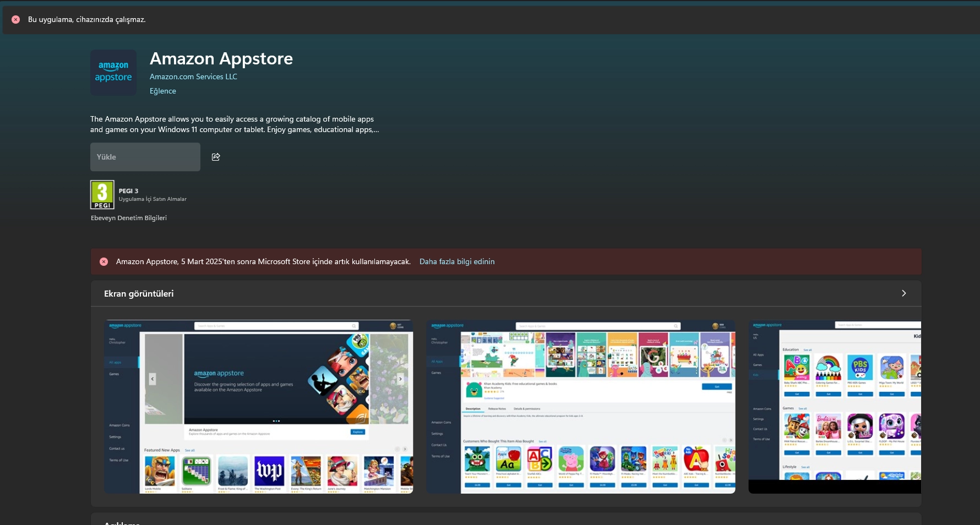Image resolution: width=980 pixels, height=525 pixels.
Task: Click the 'Amazon Appstore' page title
Action: tap(221, 58)
